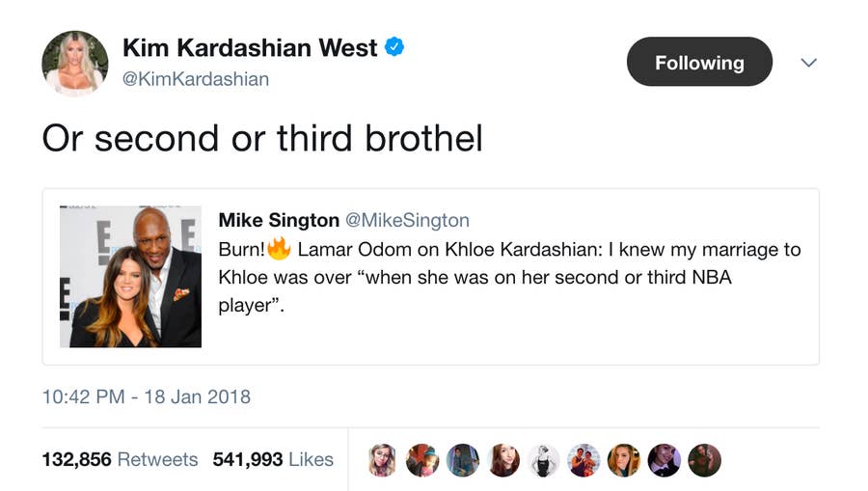Open the quoted tweet text body
868x491 pixels.
coord(509,277)
